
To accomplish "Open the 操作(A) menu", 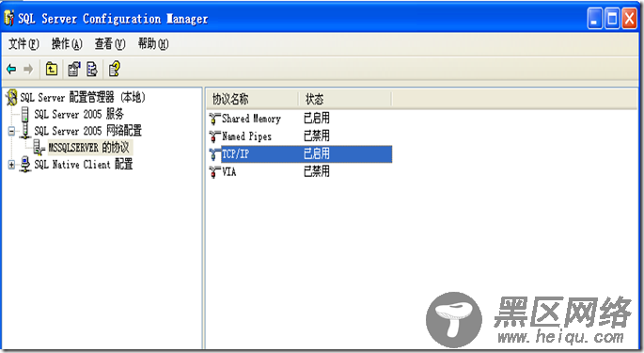I will 67,43.
